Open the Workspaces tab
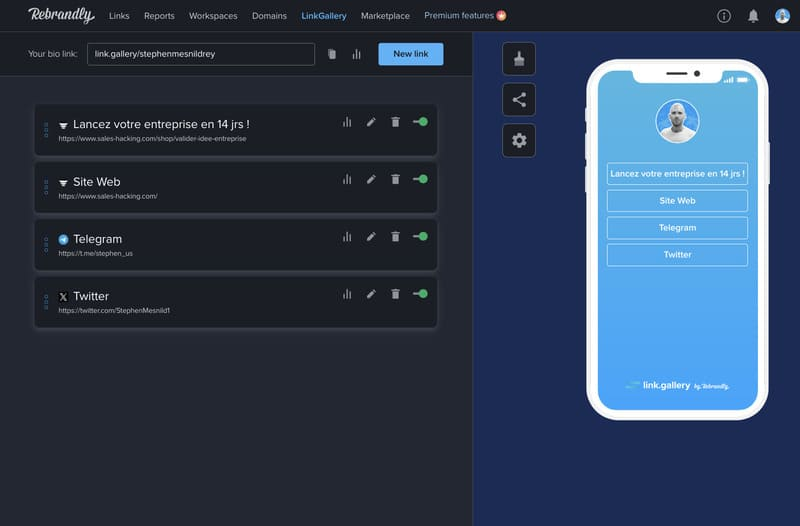Viewport: 800px width, 526px height. point(213,16)
